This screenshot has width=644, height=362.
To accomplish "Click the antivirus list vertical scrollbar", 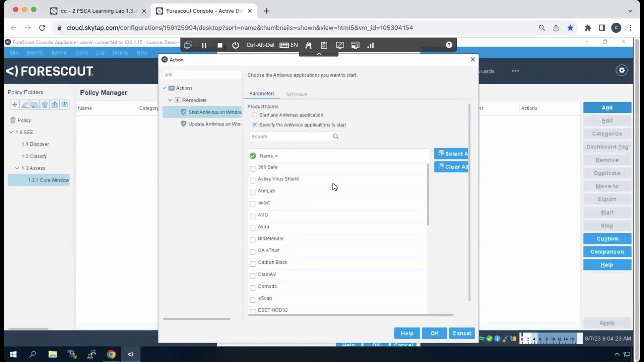I will pos(428,194).
